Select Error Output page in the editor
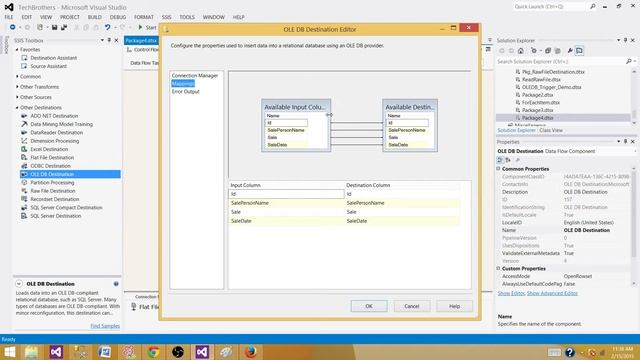The image size is (640, 360). tap(185, 92)
